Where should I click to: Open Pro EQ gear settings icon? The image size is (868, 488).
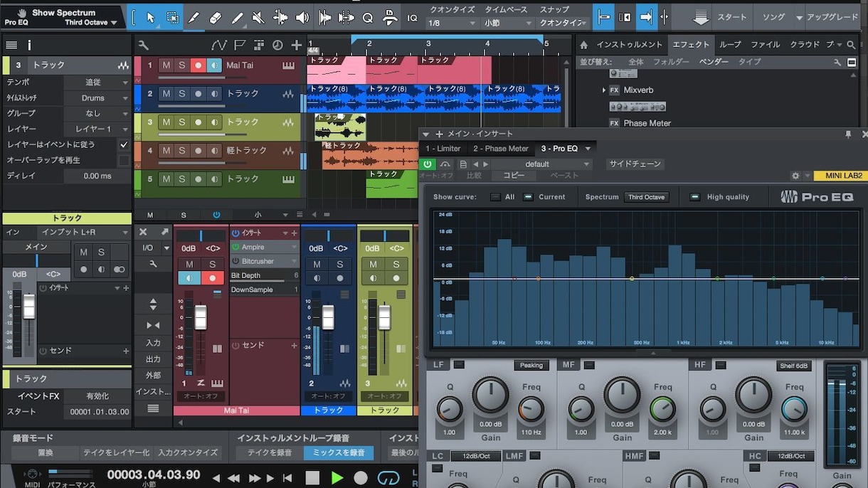coord(796,176)
